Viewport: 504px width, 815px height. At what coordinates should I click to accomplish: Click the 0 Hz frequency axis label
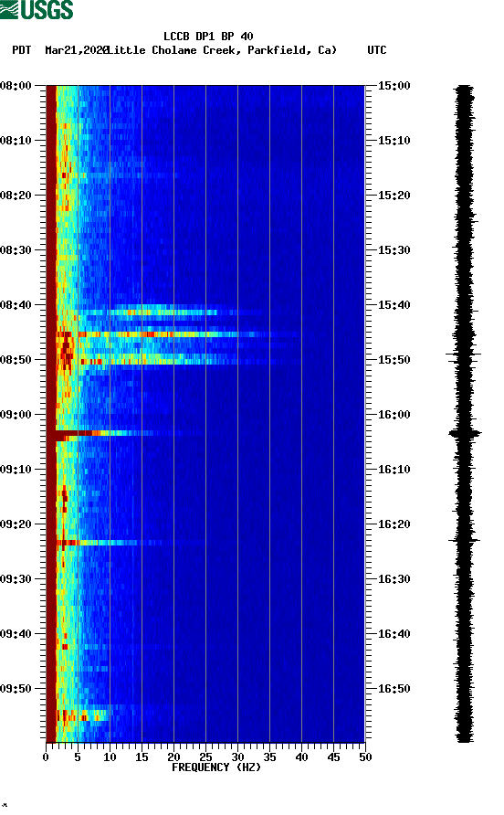[46, 757]
